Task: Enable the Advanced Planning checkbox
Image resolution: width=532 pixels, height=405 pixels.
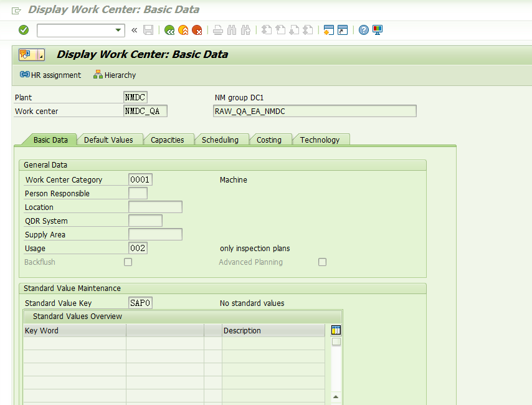Action: point(322,262)
